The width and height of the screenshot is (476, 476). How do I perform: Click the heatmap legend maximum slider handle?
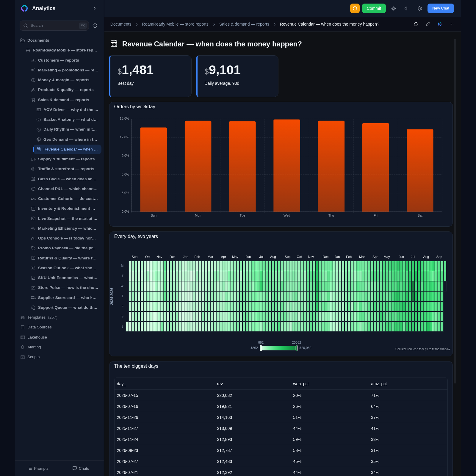[297, 348]
